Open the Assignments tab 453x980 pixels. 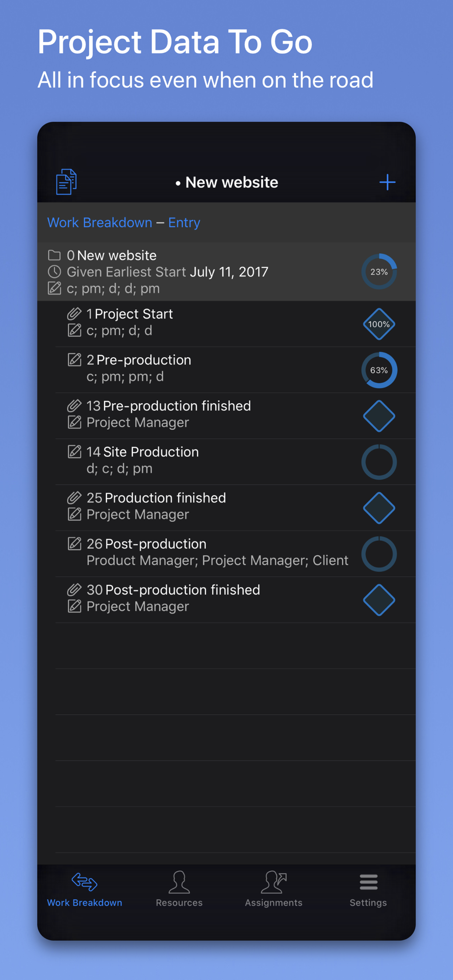point(274,889)
